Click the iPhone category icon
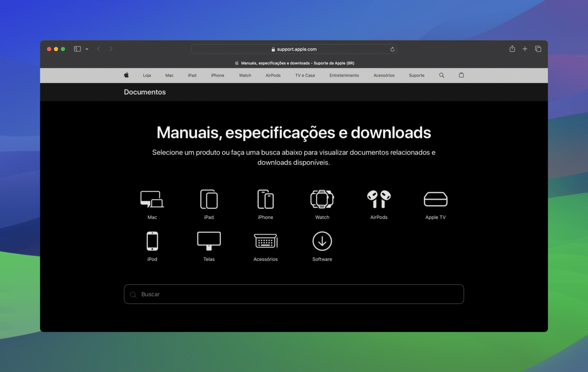 (x=266, y=198)
